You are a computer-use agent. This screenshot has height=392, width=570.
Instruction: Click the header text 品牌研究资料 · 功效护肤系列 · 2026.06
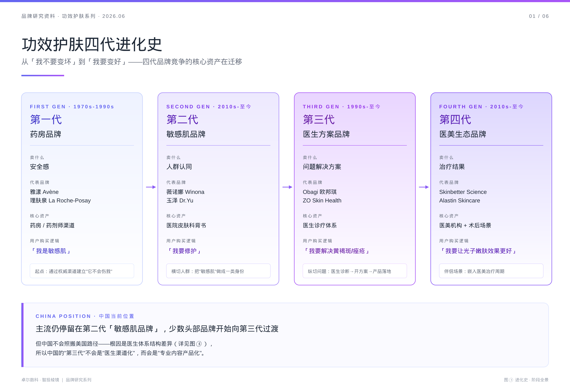coord(73,16)
